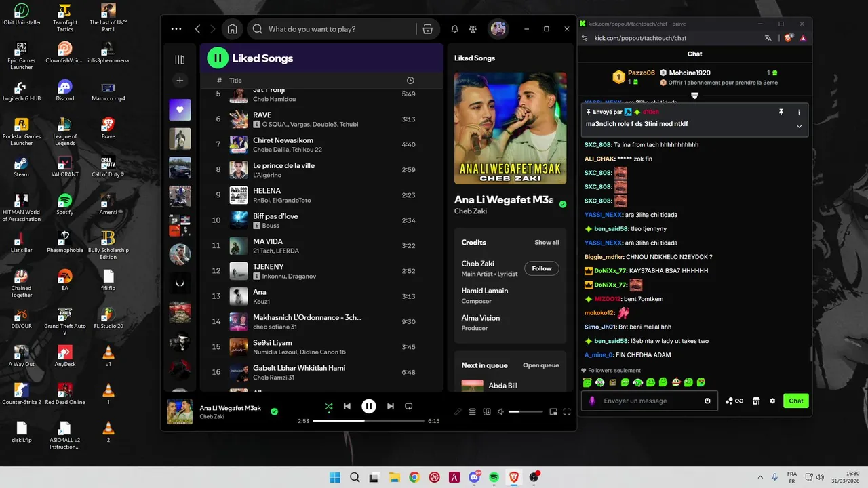This screenshot has width=868, height=488.
Task: Click the plus create-playlist icon in sidebar
Action: [180, 81]
